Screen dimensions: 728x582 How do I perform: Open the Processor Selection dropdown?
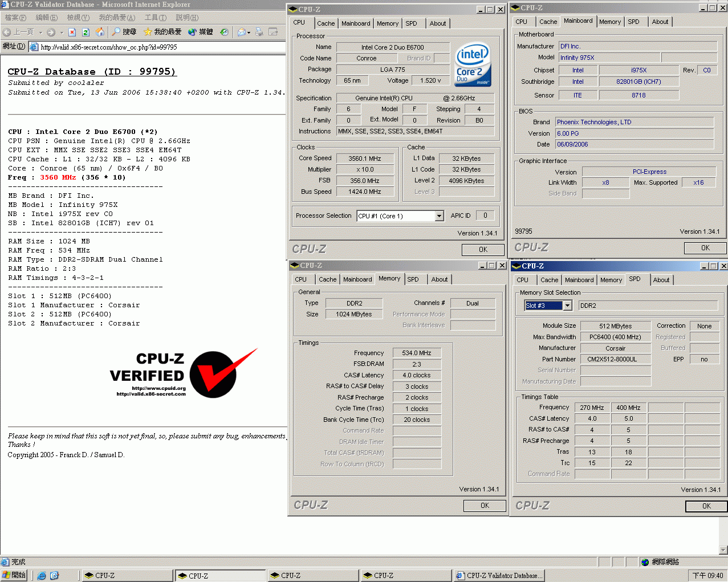(440, 216)
